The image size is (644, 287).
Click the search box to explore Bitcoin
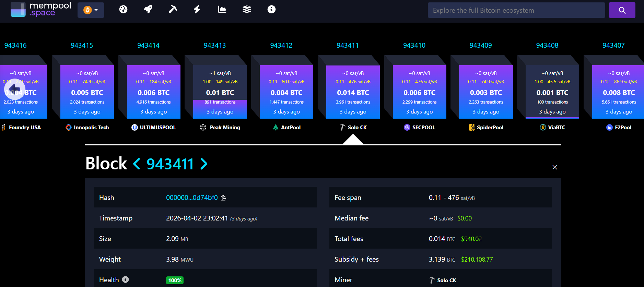click(516, 10)
